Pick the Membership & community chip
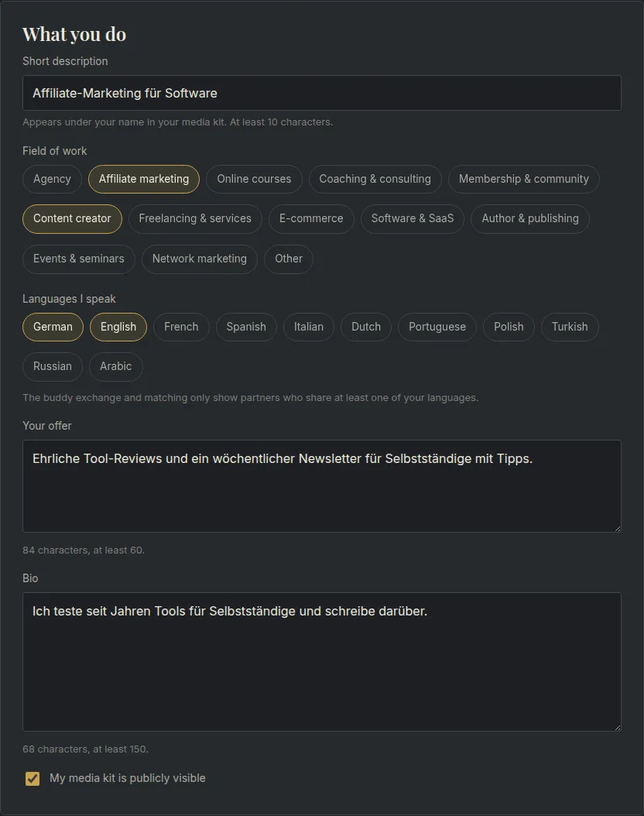644x816 pixels. click(x=524, y=179)
